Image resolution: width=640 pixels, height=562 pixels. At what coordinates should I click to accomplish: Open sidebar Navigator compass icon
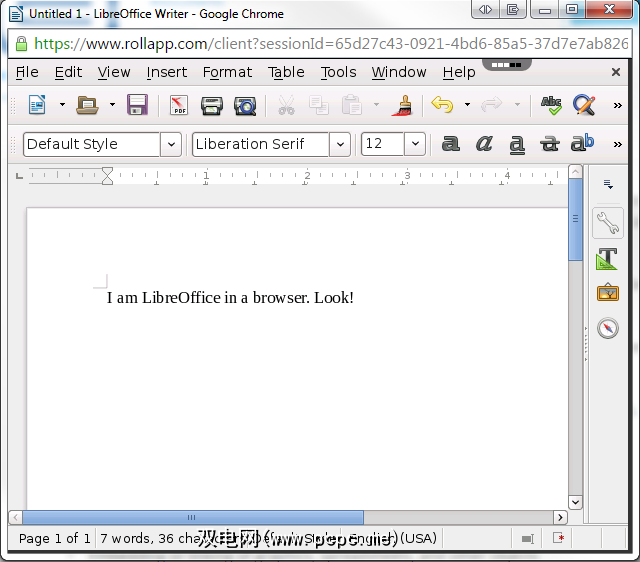tap(608, 328)
